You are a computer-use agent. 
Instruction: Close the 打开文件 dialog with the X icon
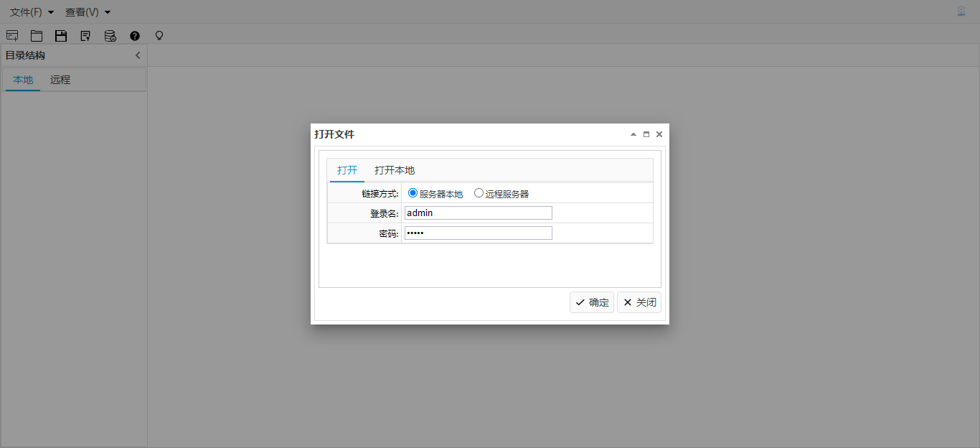click(x=659, y=134)
